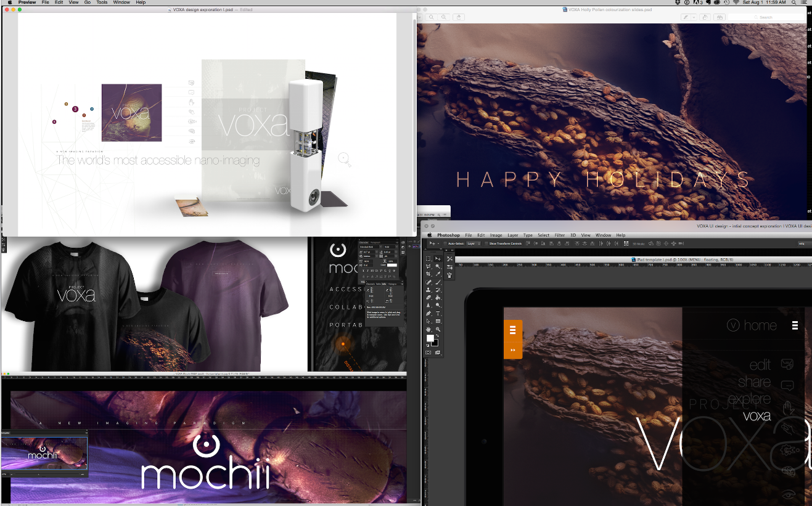Open the Photoshop Layer menu
Screen dimensions: 812x506
pyautogui.click(x=513, y=235)
